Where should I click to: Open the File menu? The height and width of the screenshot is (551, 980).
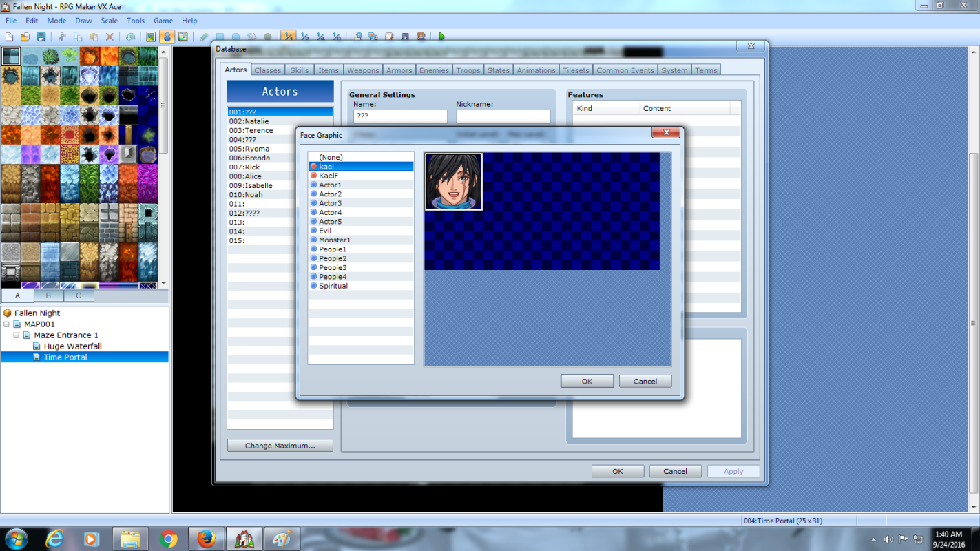11,21
